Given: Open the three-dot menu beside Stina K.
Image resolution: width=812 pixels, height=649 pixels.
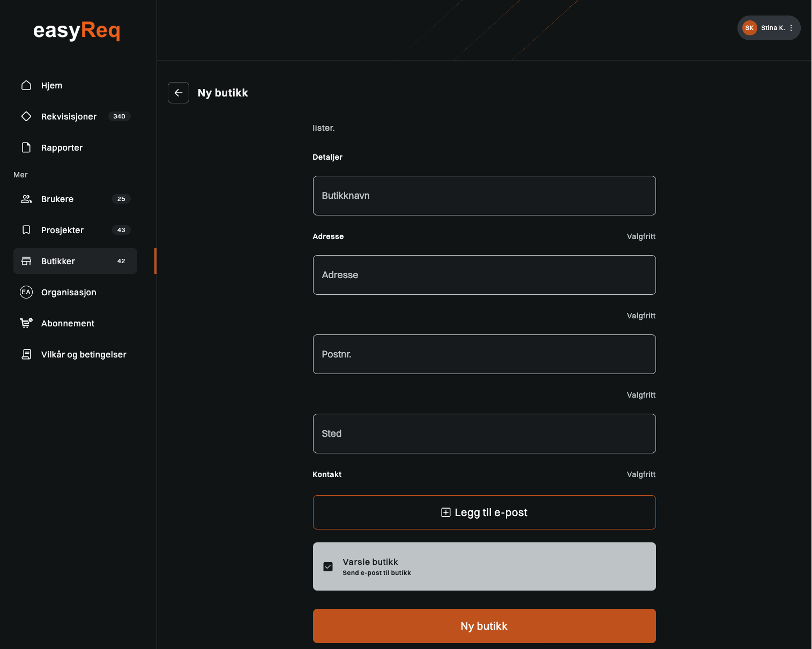Looking at the screenshot, I should 791,28.
